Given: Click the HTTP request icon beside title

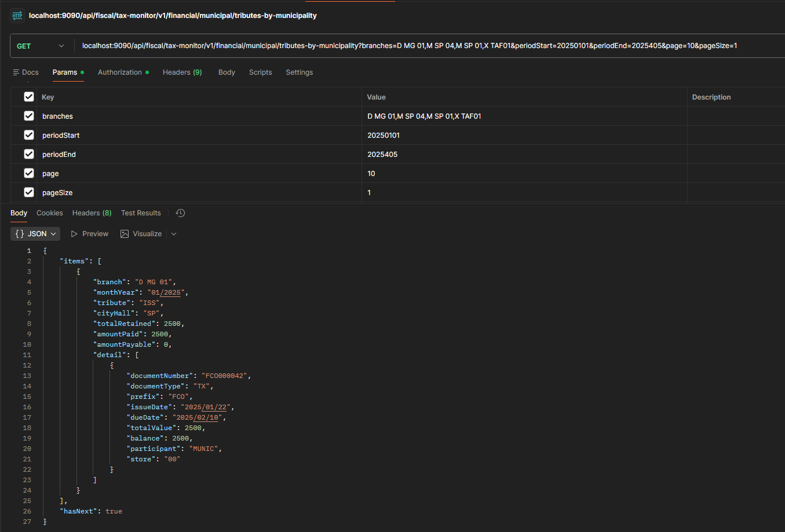Looking at the screenshot, I should (x=17, y=16).
